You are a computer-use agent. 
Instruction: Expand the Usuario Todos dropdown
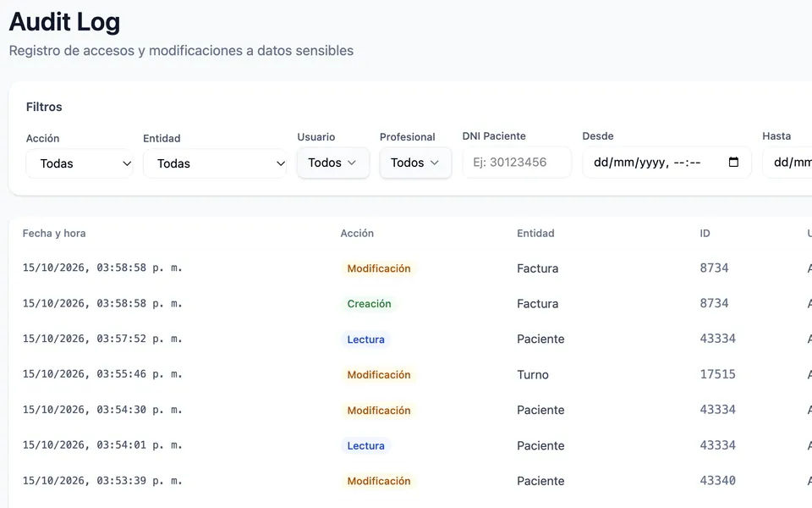[x=333, y=163]
